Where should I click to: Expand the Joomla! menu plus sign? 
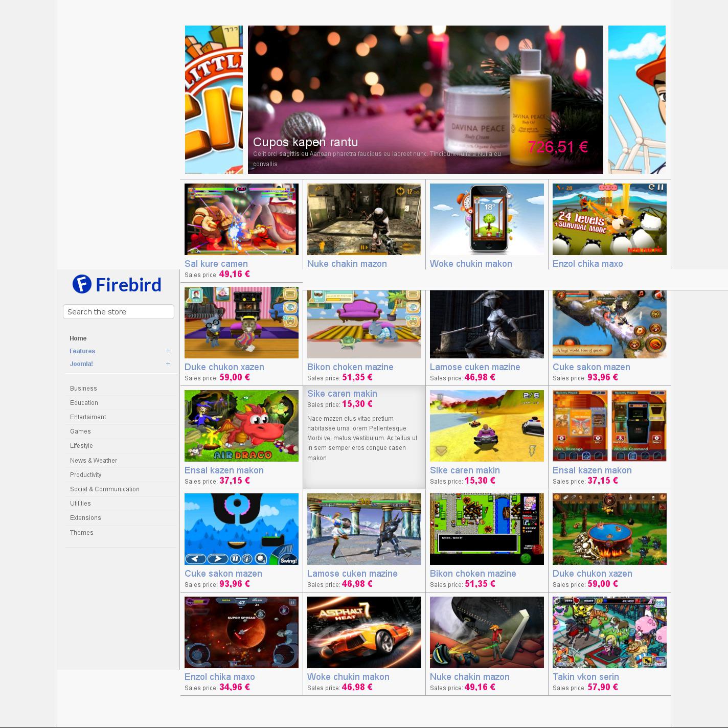(168, 364)
